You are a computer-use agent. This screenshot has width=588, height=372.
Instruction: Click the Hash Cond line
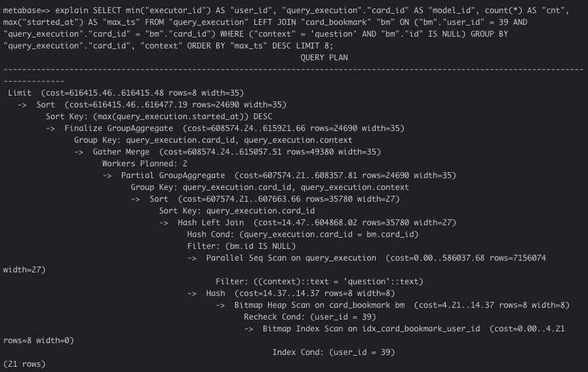pos(303,234)
